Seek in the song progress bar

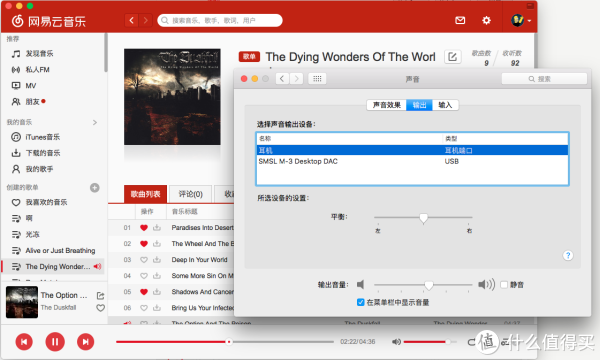[x=225, y=342]
